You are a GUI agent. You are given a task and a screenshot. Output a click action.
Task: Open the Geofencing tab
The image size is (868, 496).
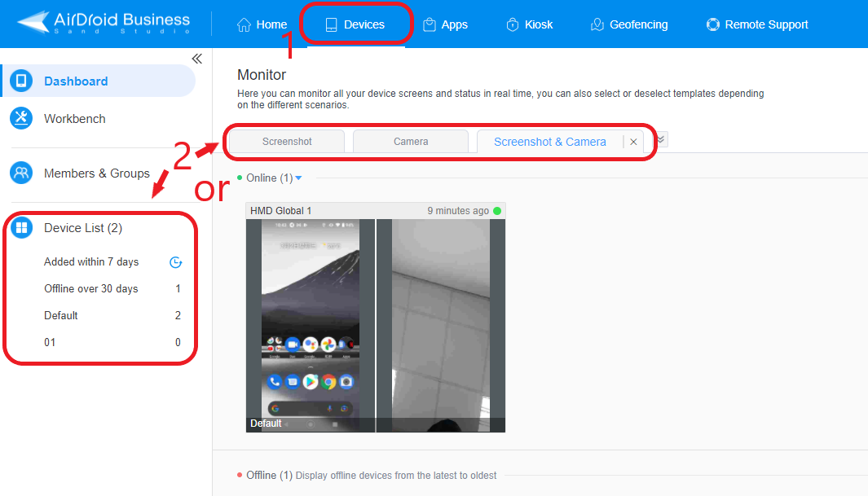629,24
